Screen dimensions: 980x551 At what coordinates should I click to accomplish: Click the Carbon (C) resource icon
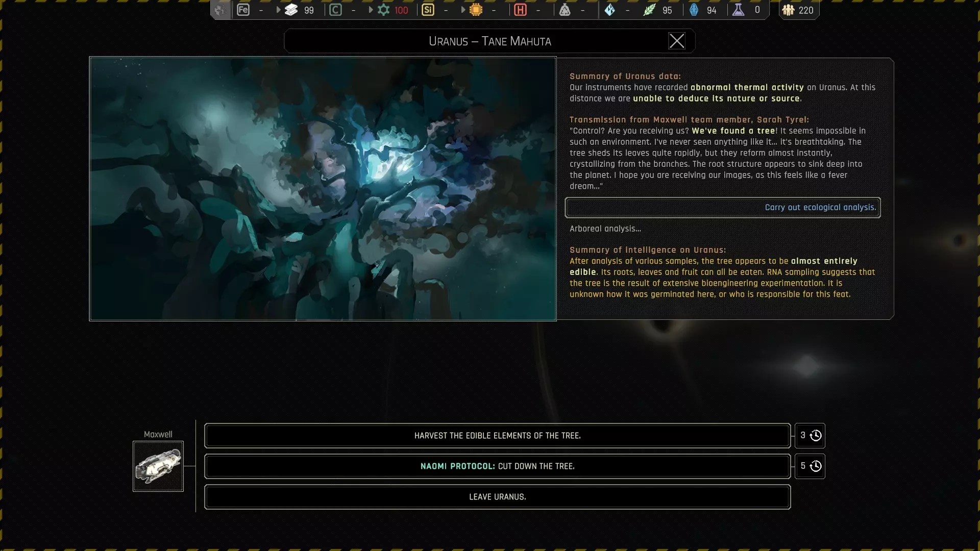pos(335,10)
